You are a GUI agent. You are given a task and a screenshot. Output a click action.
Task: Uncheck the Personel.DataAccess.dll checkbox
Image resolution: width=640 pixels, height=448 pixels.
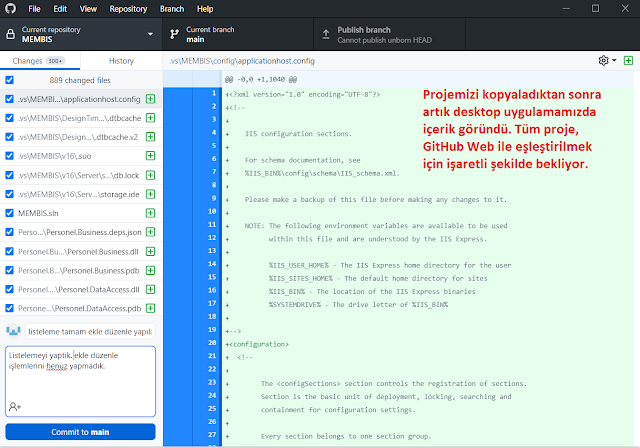(x=9, y=289)
